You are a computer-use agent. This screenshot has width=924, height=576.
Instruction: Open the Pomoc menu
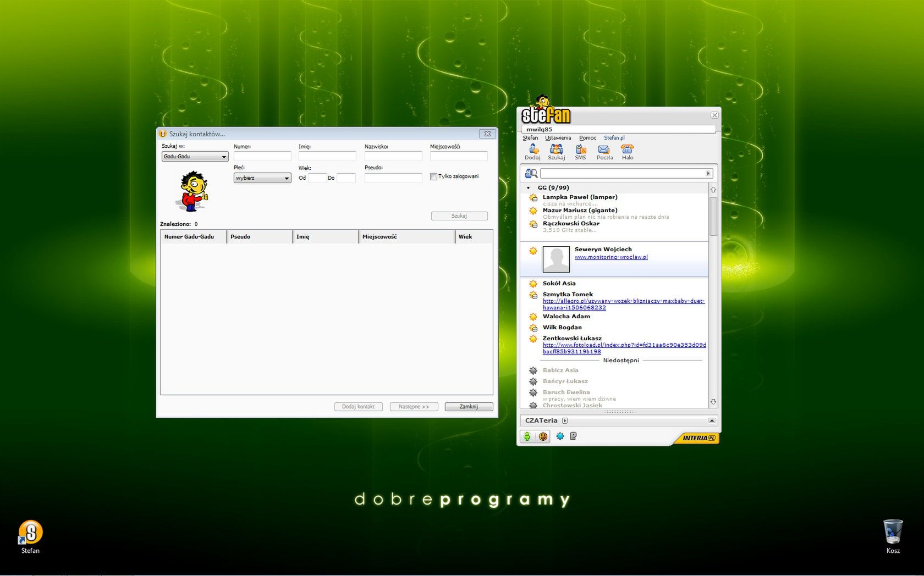pos(587,138)
